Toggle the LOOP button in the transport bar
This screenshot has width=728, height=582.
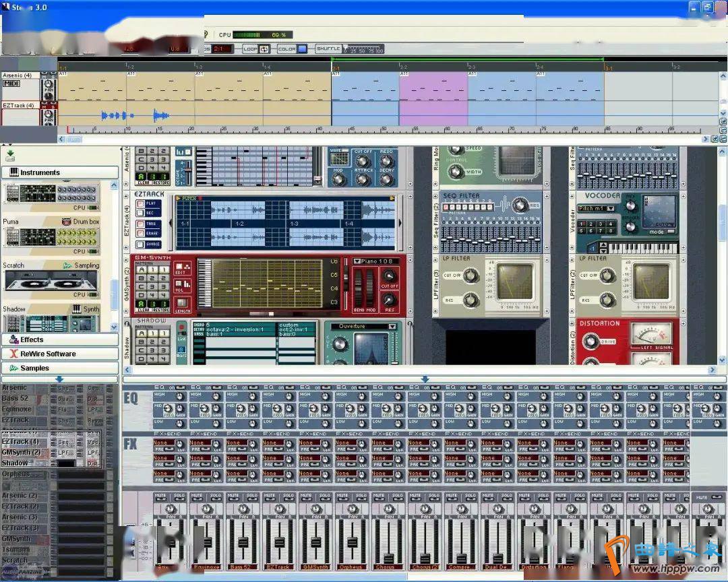(x=256, y=49)
